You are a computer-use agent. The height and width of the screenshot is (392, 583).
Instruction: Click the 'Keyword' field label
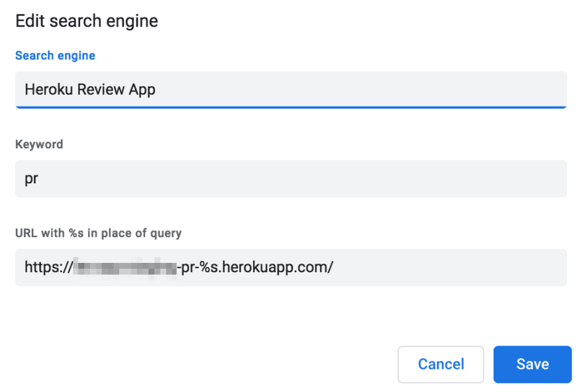coord(39,144)
